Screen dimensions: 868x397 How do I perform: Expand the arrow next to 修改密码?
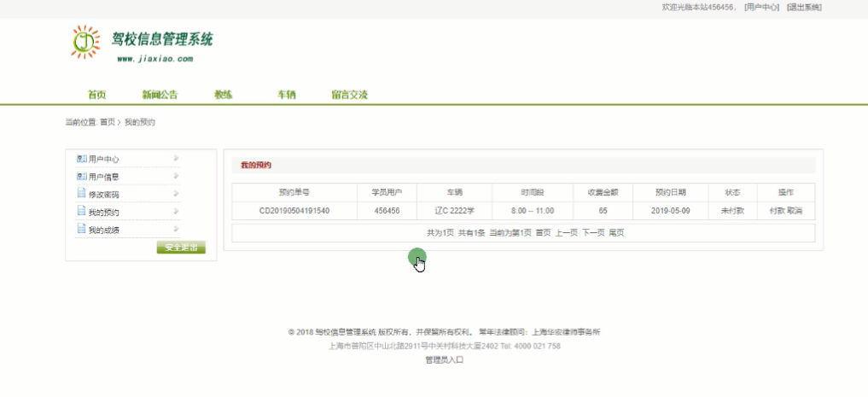point(176,194)
